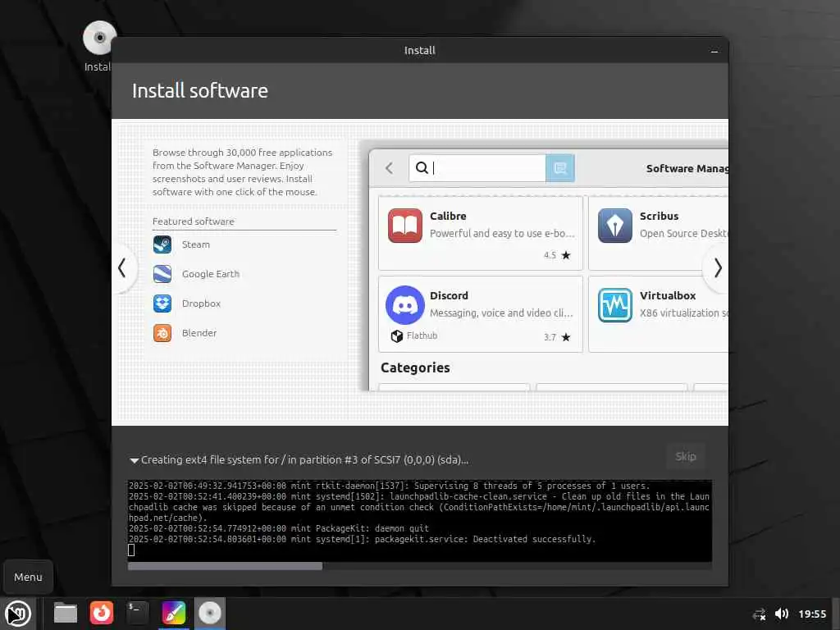840x630 pixels.
Task: Click the search magnifier icon in Software Manager
Action: tap(422, 167)
